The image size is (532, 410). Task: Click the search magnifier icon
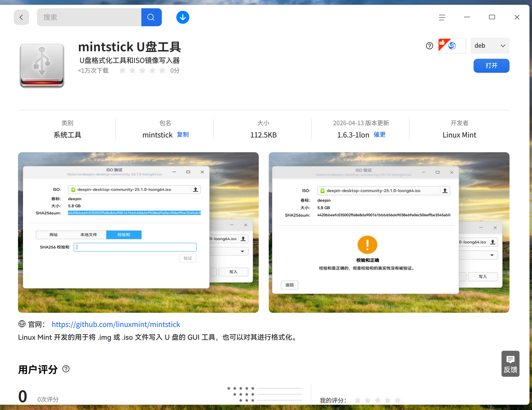(x=151, y=17)
